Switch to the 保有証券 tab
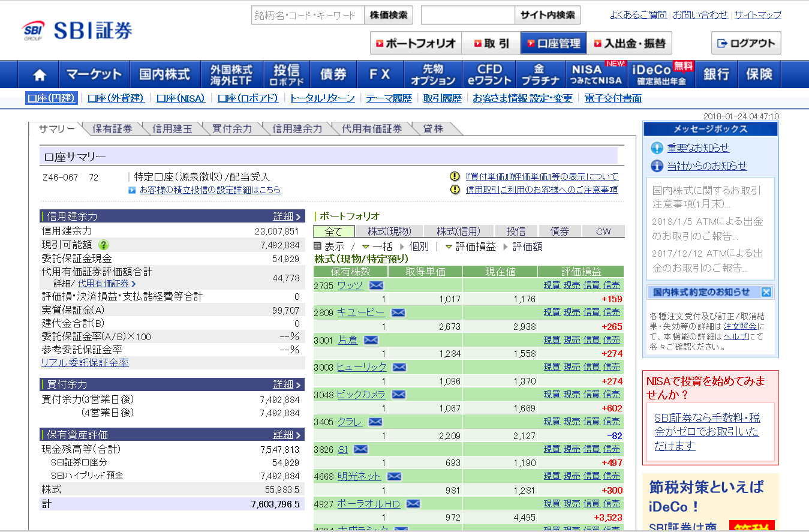 [x=112, y=128]
